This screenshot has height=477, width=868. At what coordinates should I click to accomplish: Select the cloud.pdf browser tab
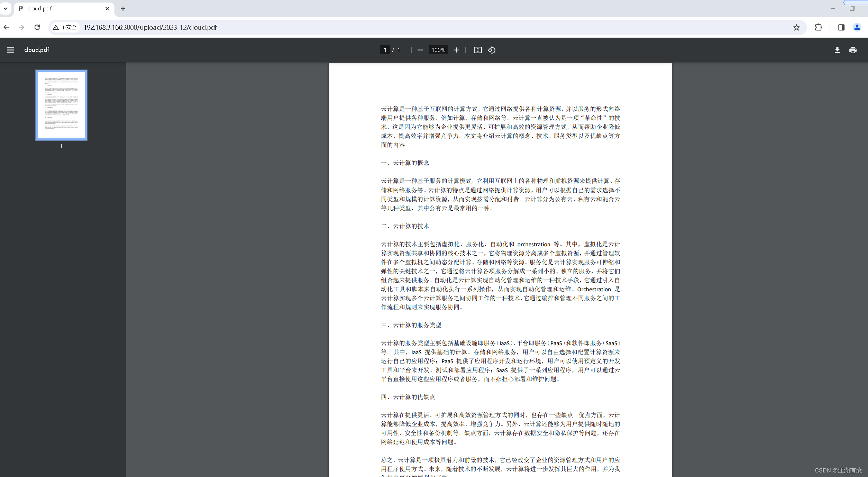pyautogui.click(x=52, y=9)
